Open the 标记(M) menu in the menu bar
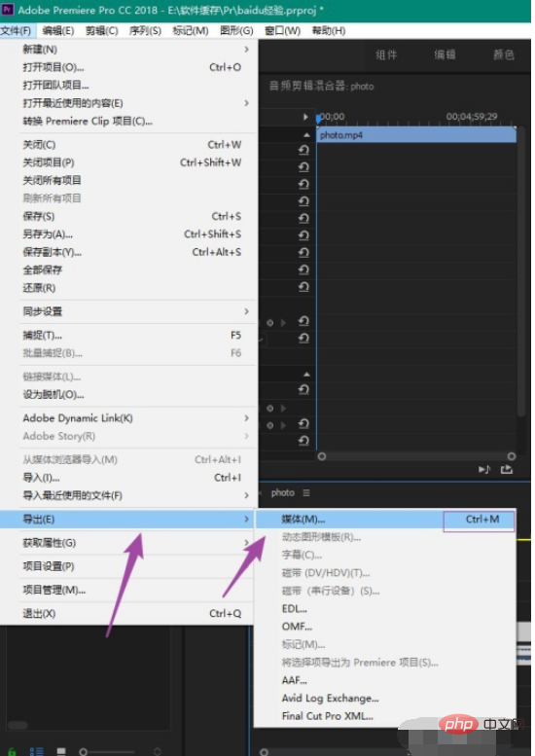This screenshot has height=756, width=535. pos(191,31)
